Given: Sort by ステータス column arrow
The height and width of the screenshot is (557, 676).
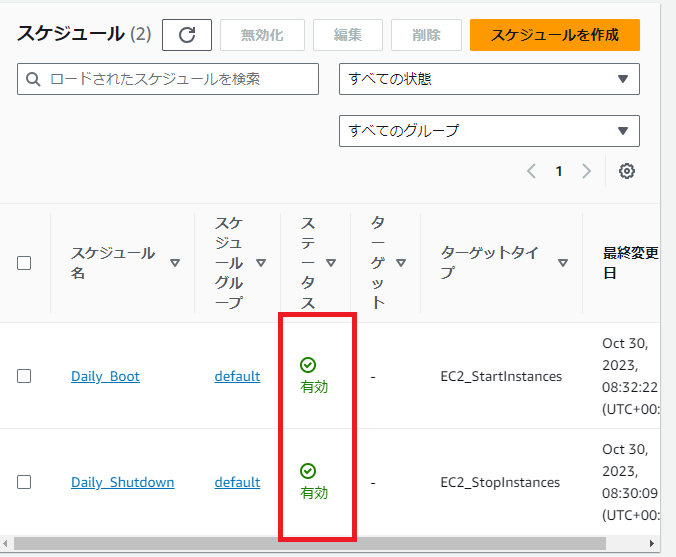Looking at the screenshot, I should (331, 263).
